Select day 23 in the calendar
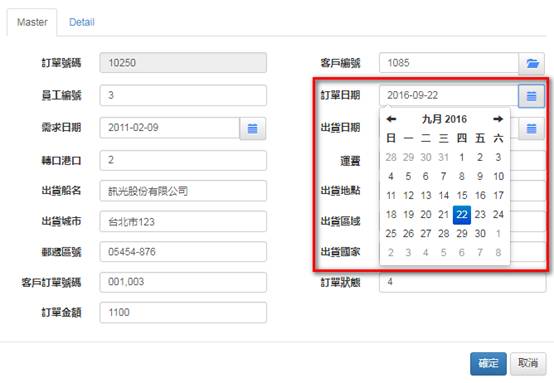 click(480, 214)
